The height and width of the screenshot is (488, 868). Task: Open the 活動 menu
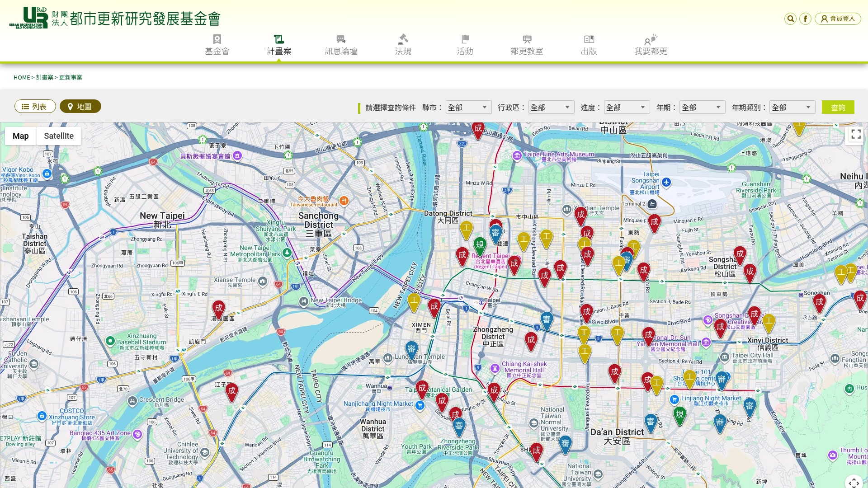click(x=465, y=45)
